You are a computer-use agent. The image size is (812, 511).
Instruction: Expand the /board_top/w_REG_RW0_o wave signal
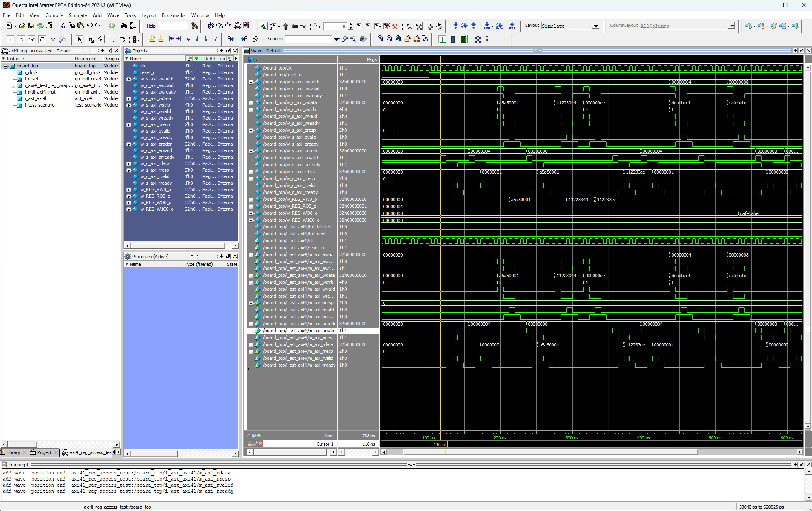251,200
